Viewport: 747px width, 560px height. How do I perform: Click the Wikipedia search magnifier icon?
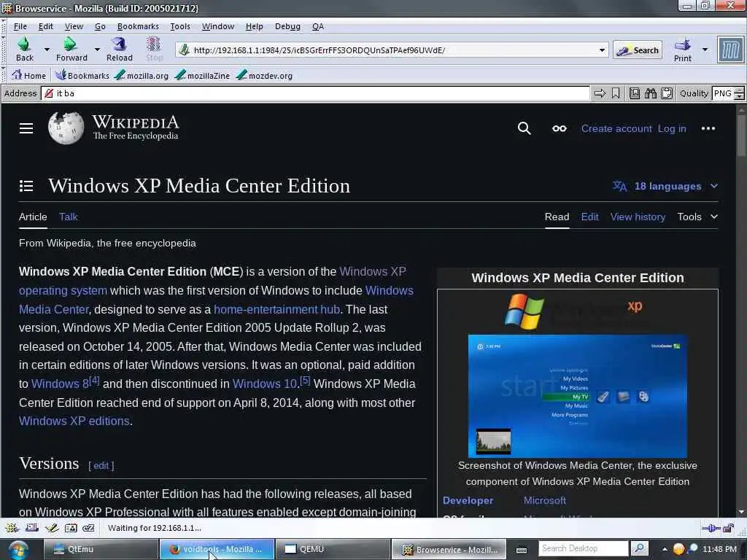click(x=524, y=128)
